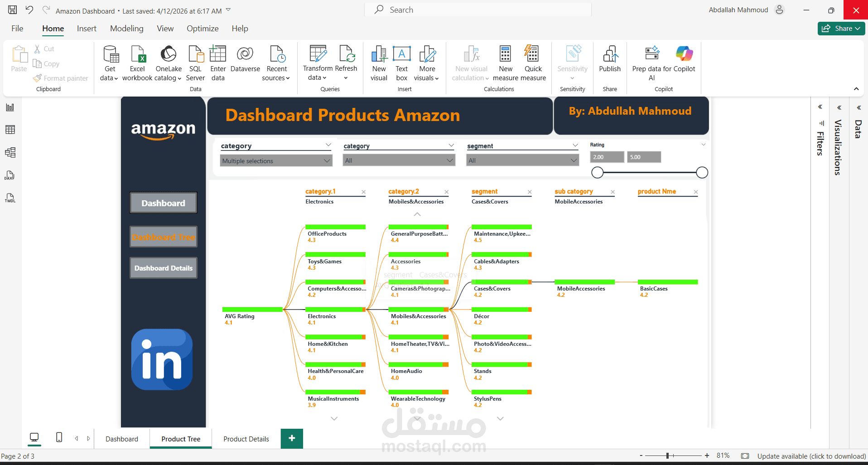The width and height of the screenshot is (868, 465).
Task: Open the Multiple selections category dropdown
Action: point(276,161)
